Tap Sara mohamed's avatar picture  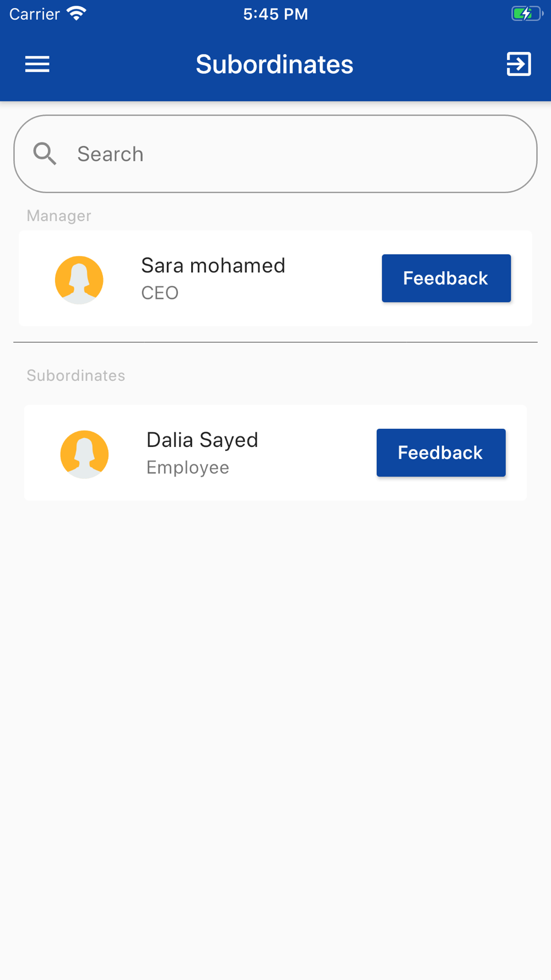[79, 280]
